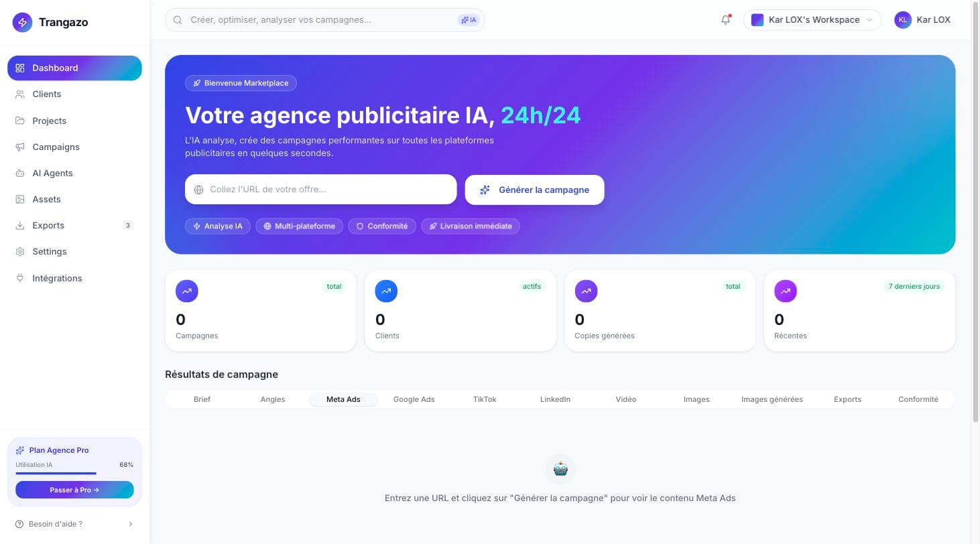Switch to the Angles tab
The height and width of the screenshot is (544, 980).
(x=273, y=399)
